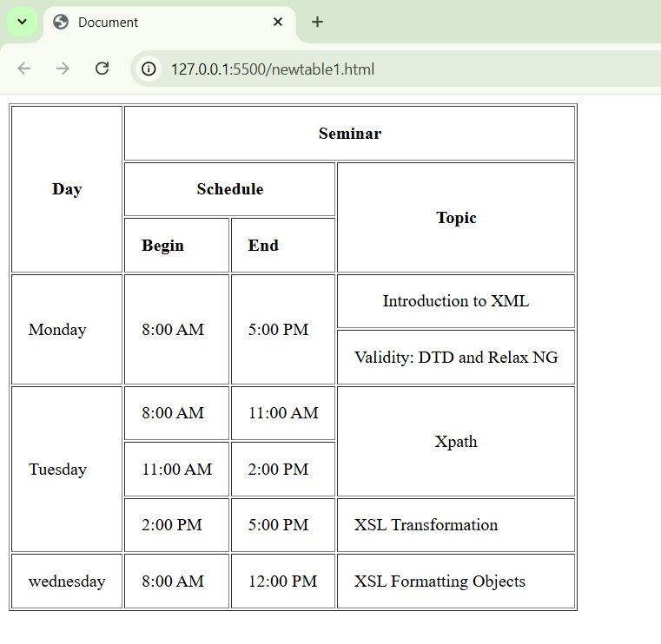Click XSL Transformation topic
The image size is (661, 644).
(x=456, y=525)
